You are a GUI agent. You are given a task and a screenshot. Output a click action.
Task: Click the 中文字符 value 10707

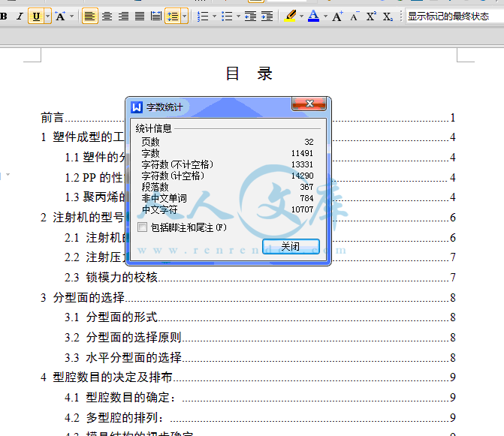tap(302, 209)
